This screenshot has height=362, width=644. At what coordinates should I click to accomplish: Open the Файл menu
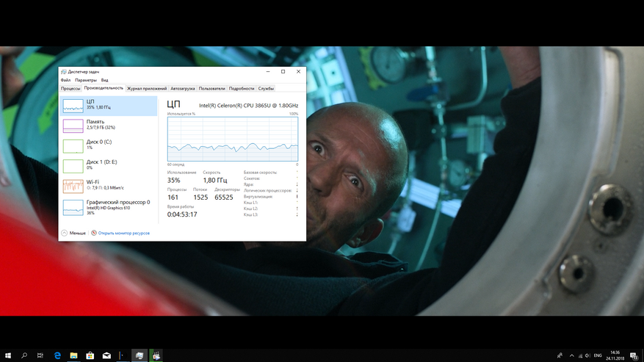66,80
